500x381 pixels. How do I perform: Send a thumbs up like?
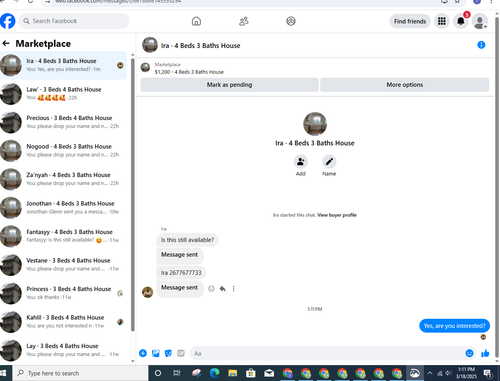pos(485,353)
